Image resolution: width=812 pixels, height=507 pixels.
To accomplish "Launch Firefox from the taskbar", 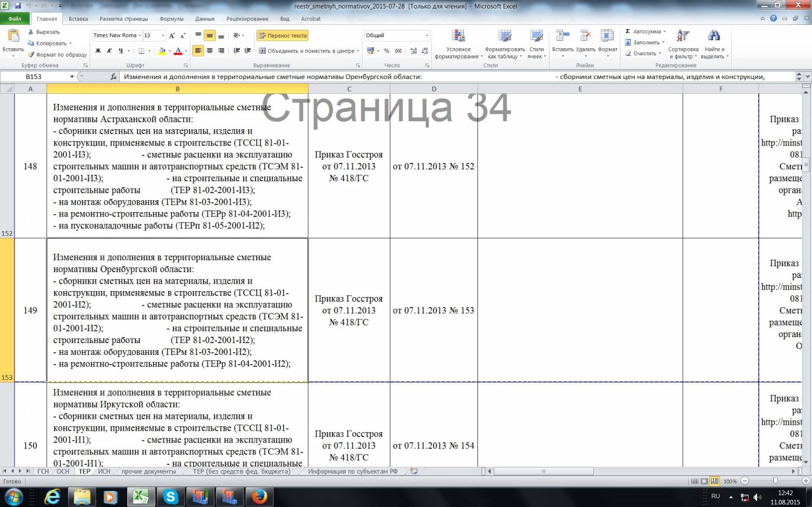I will tap(259, 496).
